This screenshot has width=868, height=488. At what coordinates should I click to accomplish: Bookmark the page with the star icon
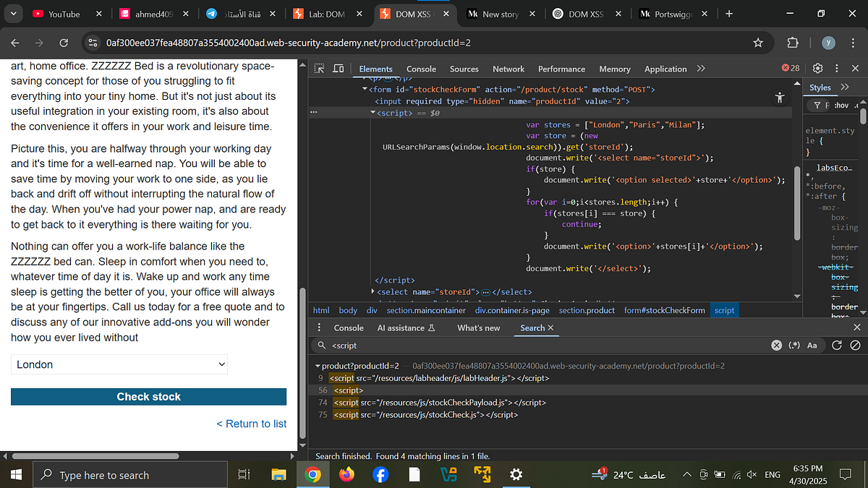(758, 43)
